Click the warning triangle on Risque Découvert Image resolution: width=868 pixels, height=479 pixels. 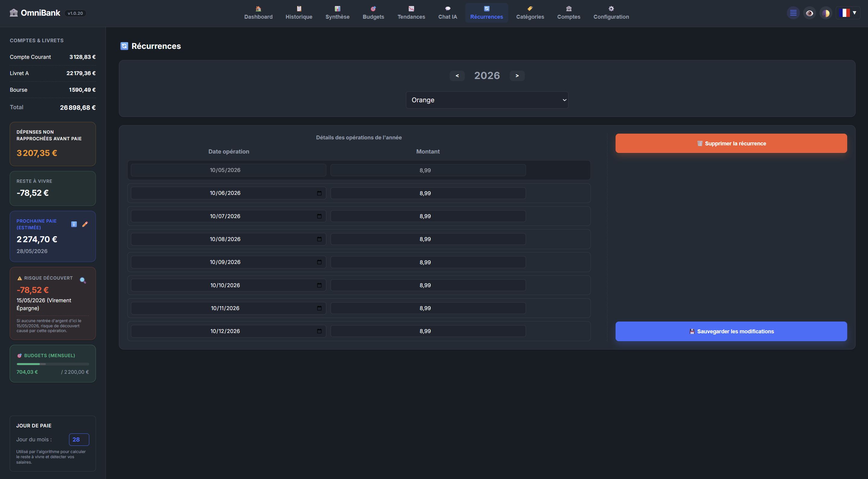click(20, 278)
